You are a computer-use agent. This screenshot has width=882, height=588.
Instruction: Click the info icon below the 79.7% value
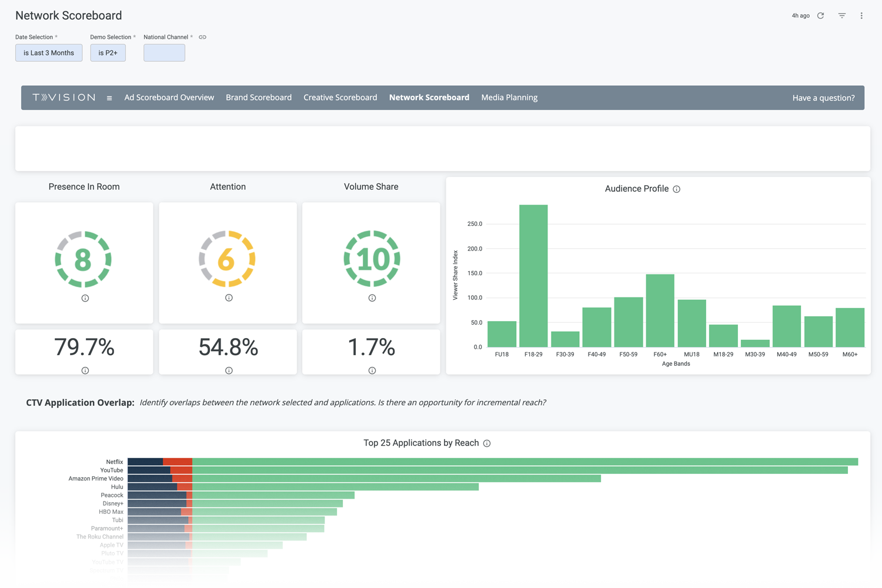coord(85,370)
